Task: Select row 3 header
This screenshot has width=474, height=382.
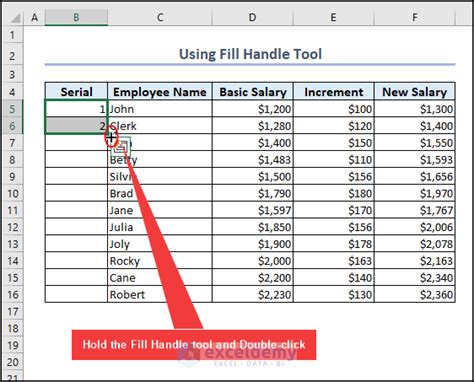Action: (13, 74)
